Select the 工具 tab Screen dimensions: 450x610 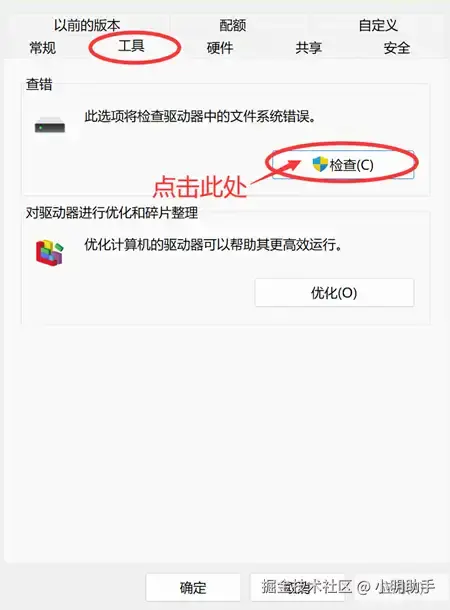pyautogui.click(x=131, y=46)
